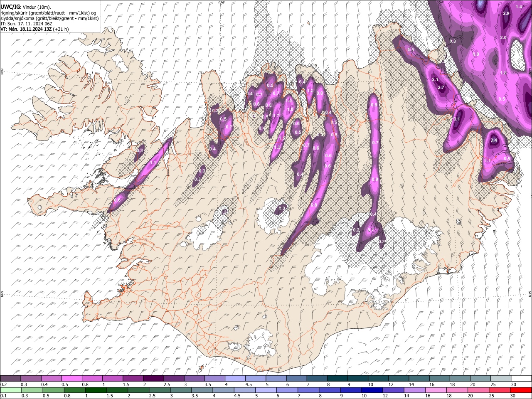Pick the top-row swatch starting at 0.2
Viewport: 532px width, 399px height.
tap(10, 379)
